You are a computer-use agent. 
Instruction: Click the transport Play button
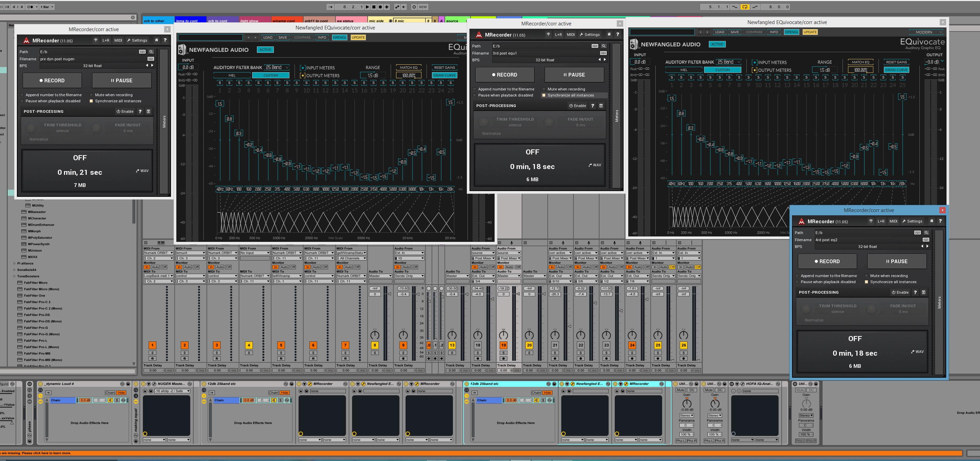pyautogui.click(x=367, y=7)
